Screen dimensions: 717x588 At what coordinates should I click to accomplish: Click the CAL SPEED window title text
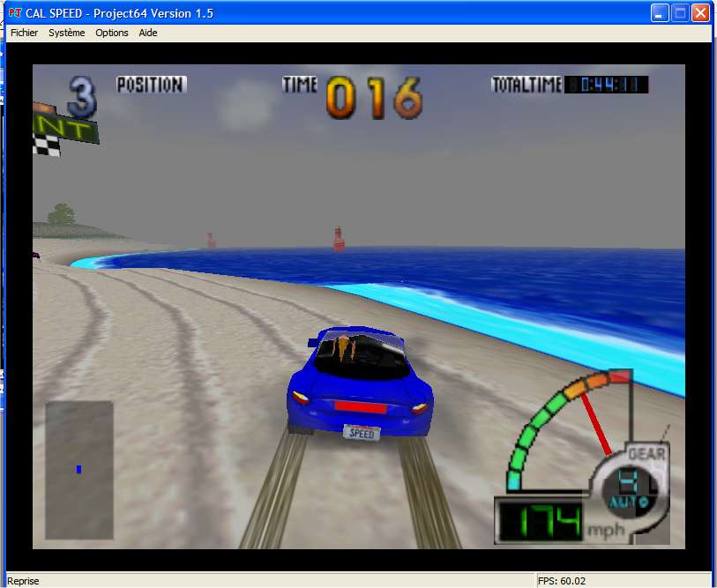119,13
